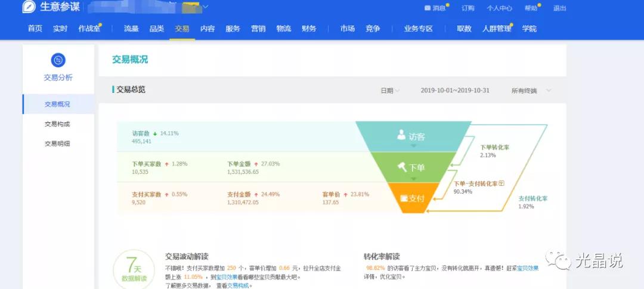Open the 学院 tab
644x289 pixels.
pyautogui.click(x=530, y=29)
